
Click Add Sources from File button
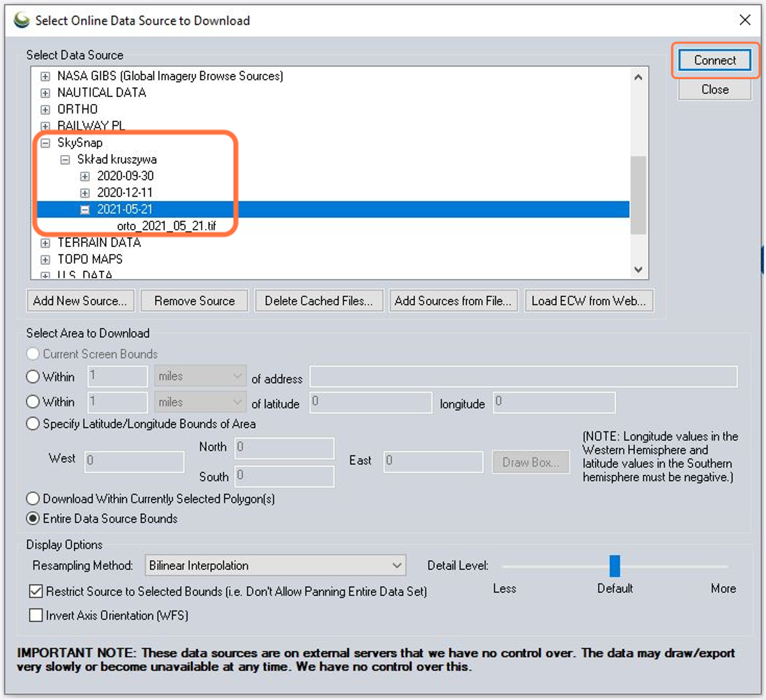[453, 301]
